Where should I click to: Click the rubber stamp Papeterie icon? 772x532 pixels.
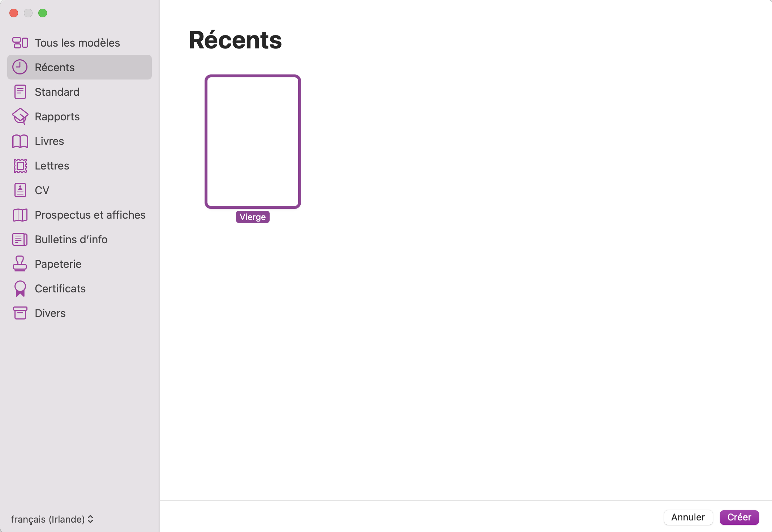[x=20, y=264]
